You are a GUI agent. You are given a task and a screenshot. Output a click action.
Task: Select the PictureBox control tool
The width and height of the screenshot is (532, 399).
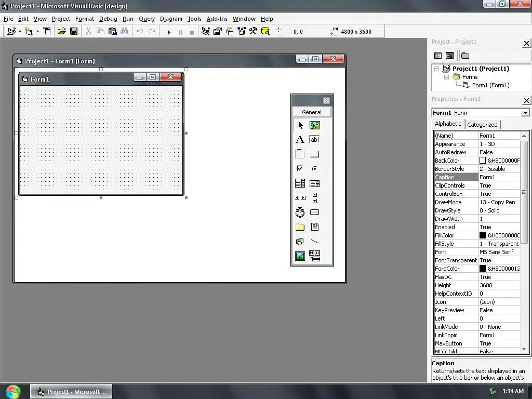click(314, 125)
